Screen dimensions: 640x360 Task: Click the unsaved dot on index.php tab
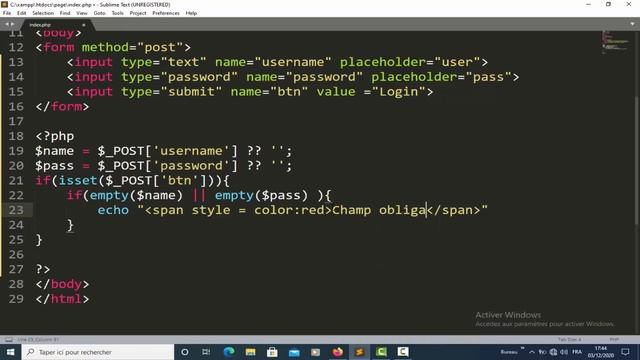point(84,25)
